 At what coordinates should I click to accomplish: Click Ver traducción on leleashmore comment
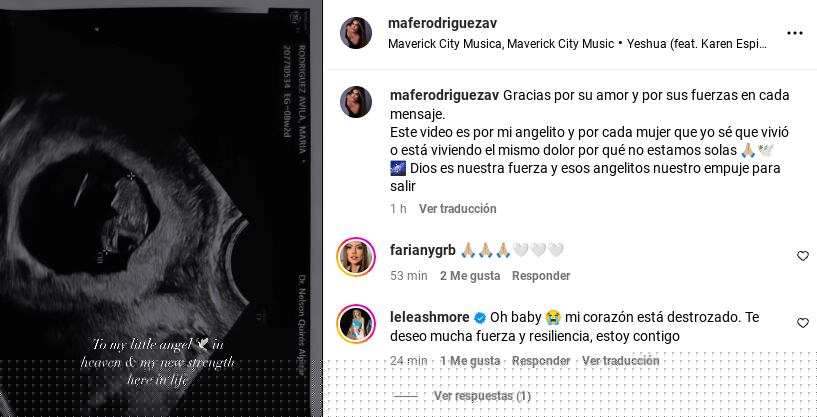point(621,360)
